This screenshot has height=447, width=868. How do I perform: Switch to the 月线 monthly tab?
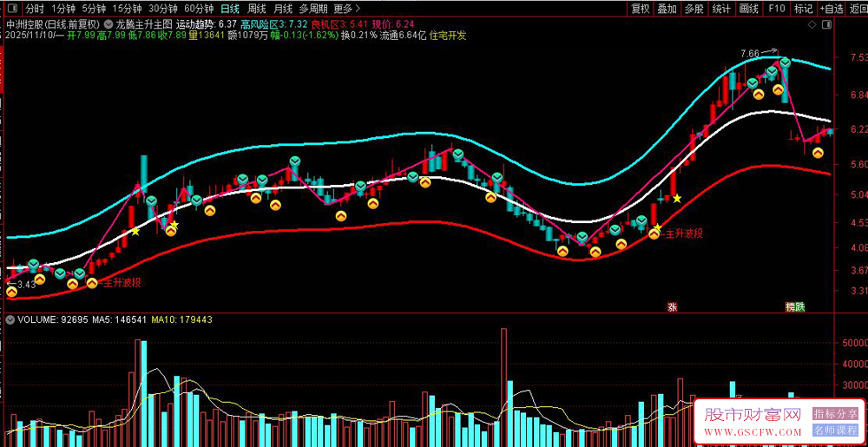click(283, 9)
